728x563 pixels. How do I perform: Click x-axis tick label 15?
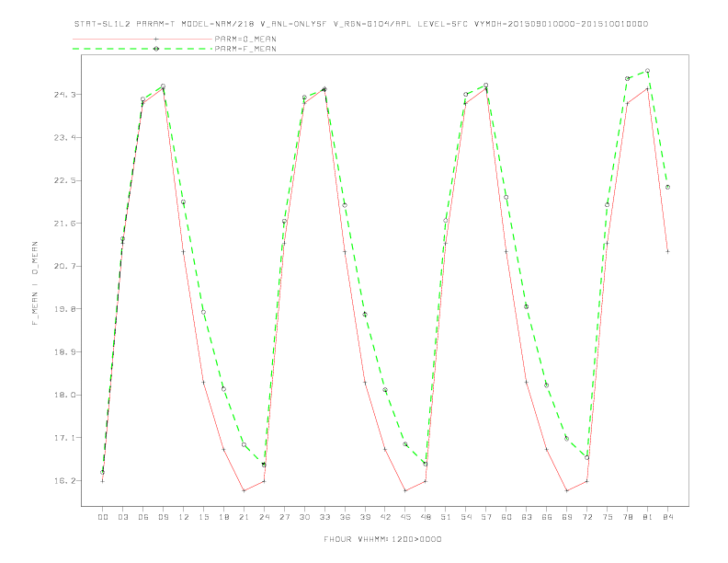coord(203,517)
